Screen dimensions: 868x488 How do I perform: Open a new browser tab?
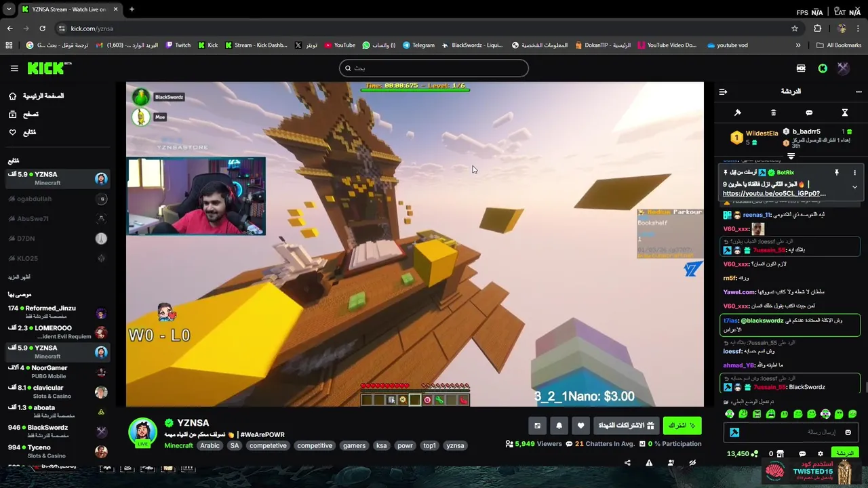pos(132,9)
